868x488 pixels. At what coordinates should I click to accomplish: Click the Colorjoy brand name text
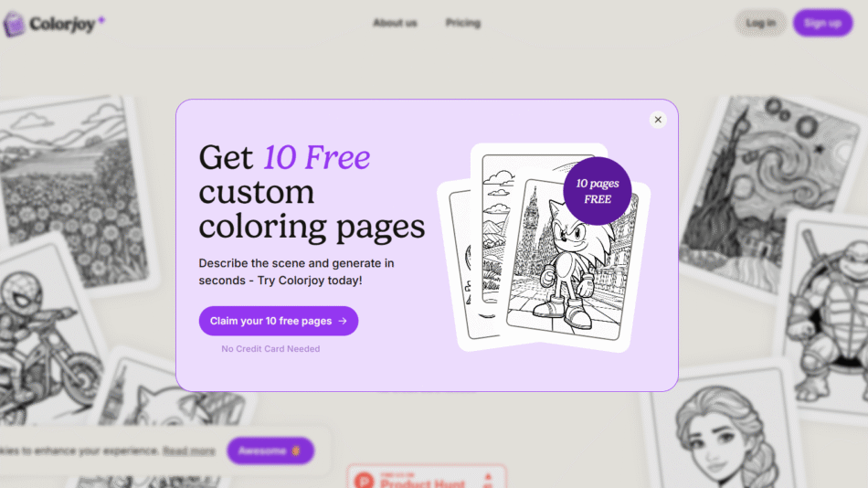pos(62,24)
